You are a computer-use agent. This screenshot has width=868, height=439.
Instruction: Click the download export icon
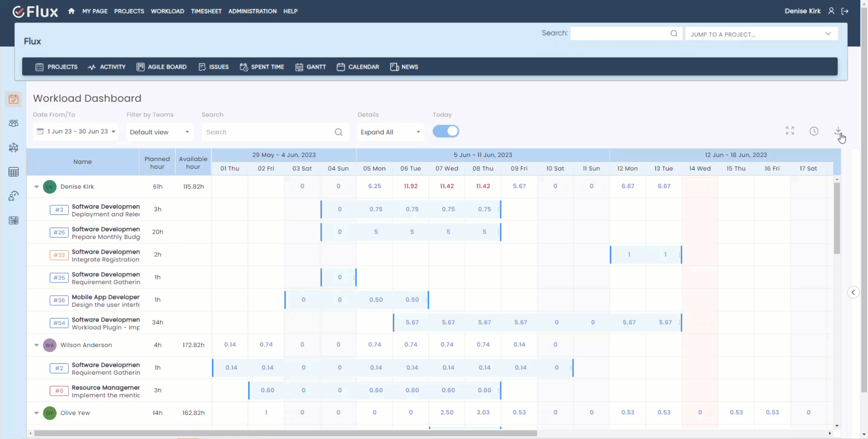point(838,131)
